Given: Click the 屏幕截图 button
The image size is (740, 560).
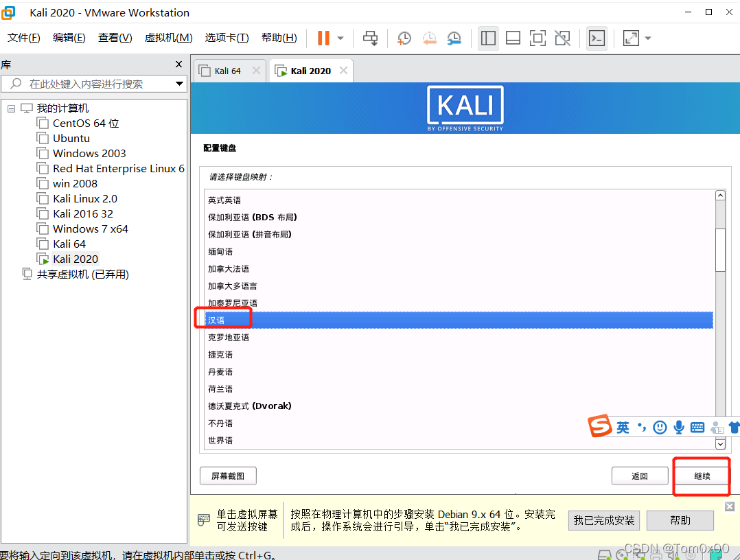Looking at the screenshot, I should [228, 476].
